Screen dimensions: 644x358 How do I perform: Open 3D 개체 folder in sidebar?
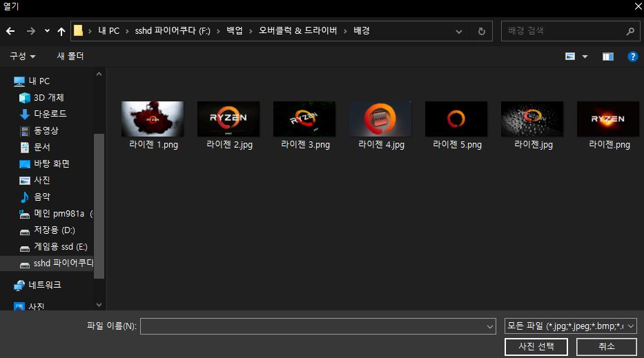pyautogui.click(x=48, y=98)
